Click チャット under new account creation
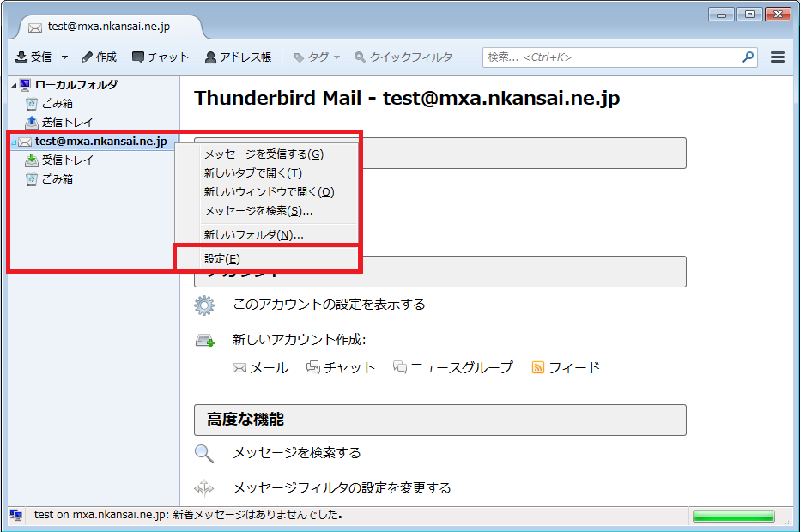This screenshot has width=800, height=532. click(x=341, y=368)
